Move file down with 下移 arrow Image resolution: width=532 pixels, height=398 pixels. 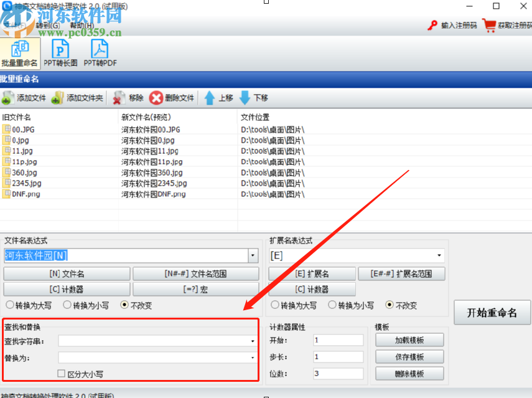245,98
